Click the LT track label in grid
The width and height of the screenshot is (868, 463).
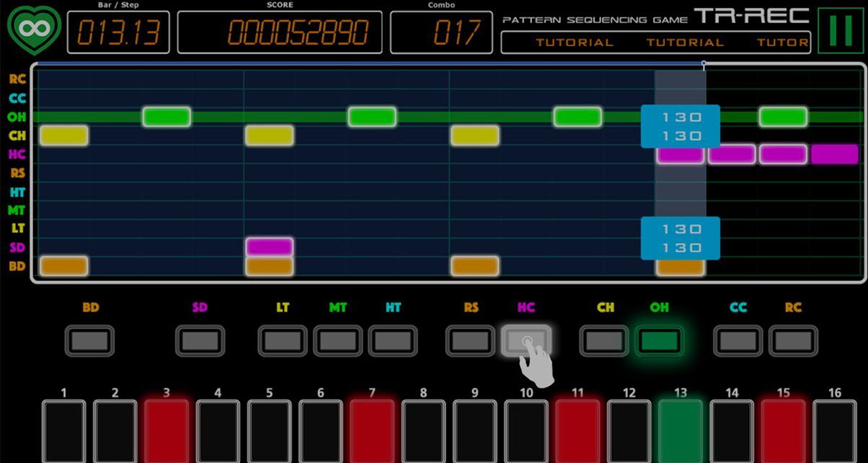coord(17,229)
